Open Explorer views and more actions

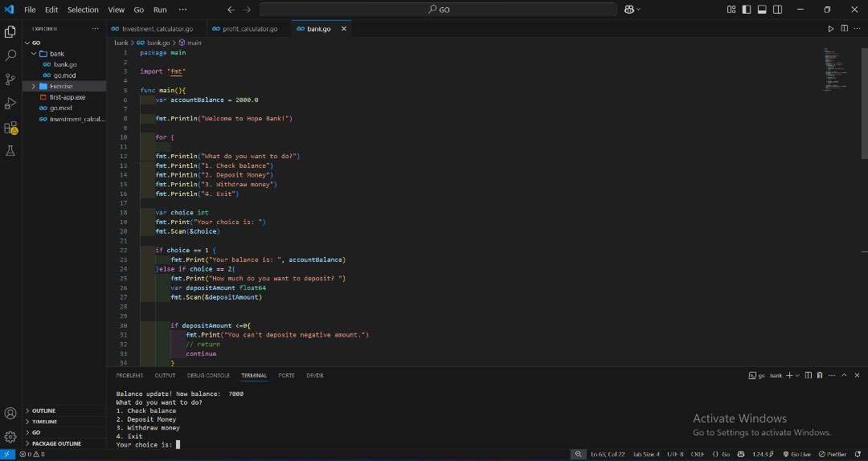[95, 29]
